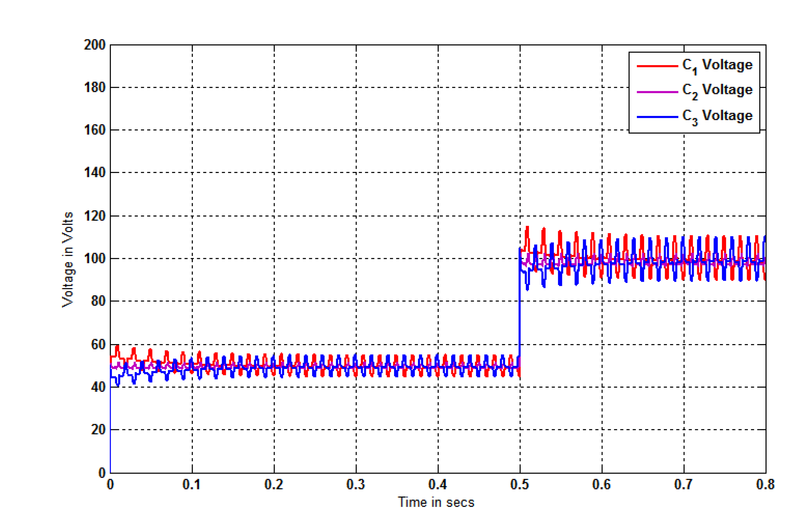Image resolution: width=812 pixels, height=526 pixels.
Task: Select the 'Time in secs' x-axis label
Action: click(x=436, y=502)
